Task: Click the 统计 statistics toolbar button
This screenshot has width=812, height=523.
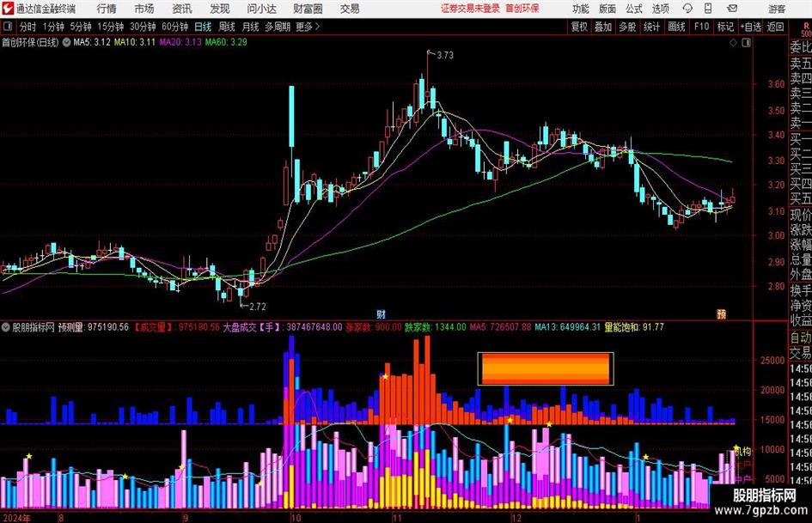Action: click(x=651, y=27)
